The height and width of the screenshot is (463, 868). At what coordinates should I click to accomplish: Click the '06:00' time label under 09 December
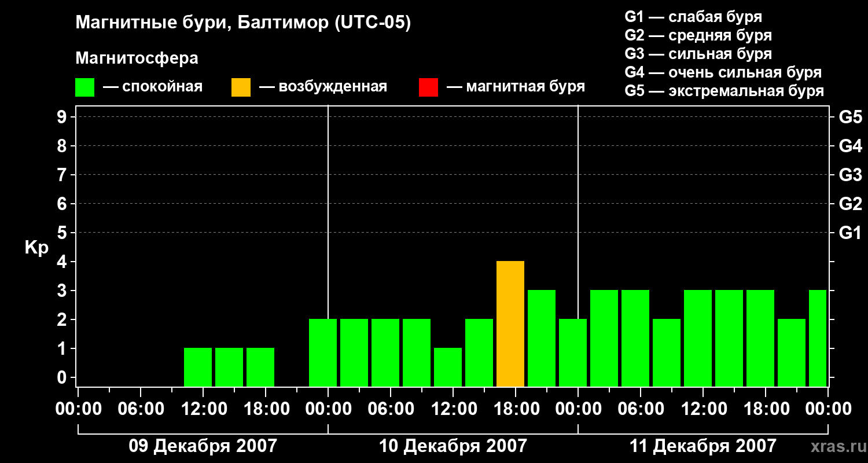point(141,409)
